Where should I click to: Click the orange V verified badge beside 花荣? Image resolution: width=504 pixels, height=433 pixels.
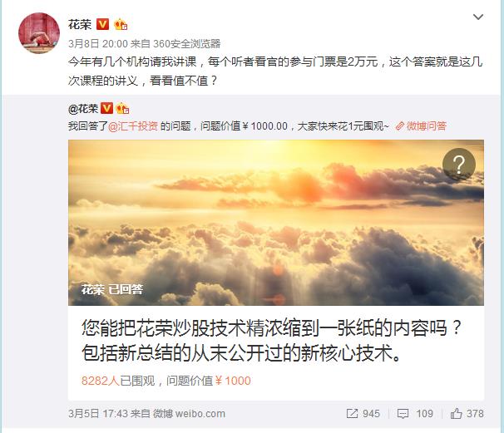coord(102,24)
